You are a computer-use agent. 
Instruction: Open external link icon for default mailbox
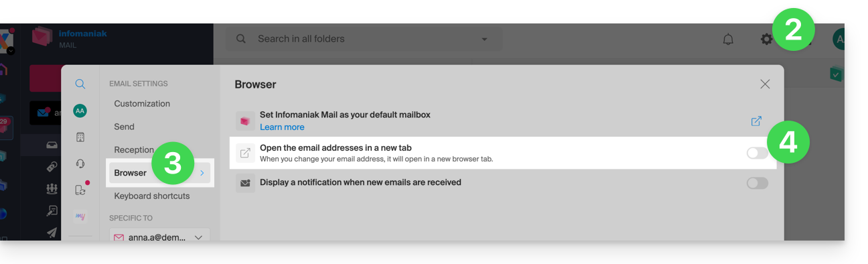coord(756,121)
